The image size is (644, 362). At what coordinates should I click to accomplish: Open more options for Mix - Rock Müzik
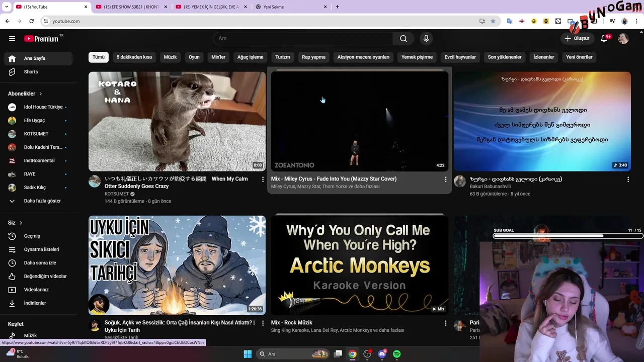(445, 323)
